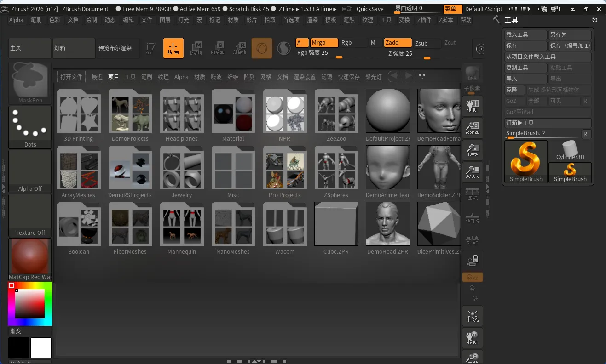Select the Move axis (移动轴) tool

196,48
